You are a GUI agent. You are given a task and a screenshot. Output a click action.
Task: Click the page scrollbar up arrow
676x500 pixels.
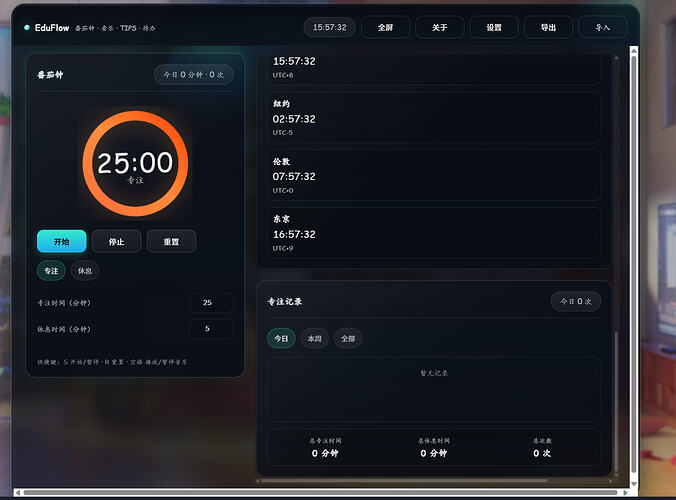[x=634, y=50]
